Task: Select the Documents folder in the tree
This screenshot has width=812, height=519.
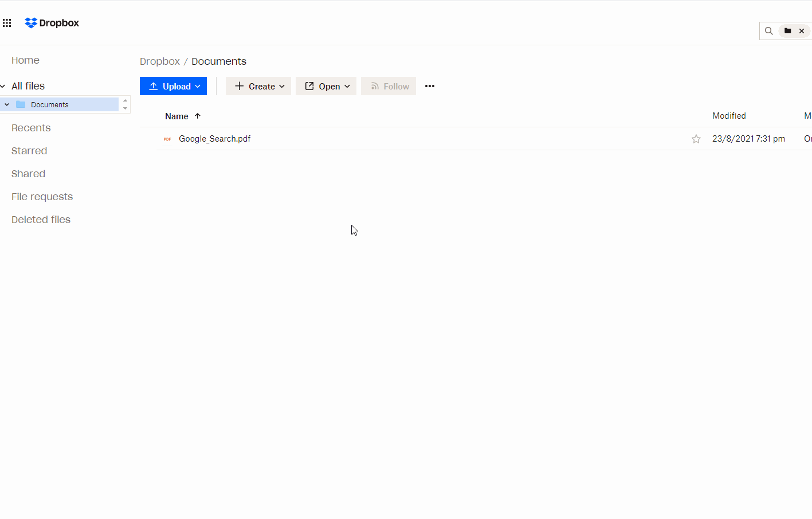Action: pyautogui.click(x=61, y=104)
